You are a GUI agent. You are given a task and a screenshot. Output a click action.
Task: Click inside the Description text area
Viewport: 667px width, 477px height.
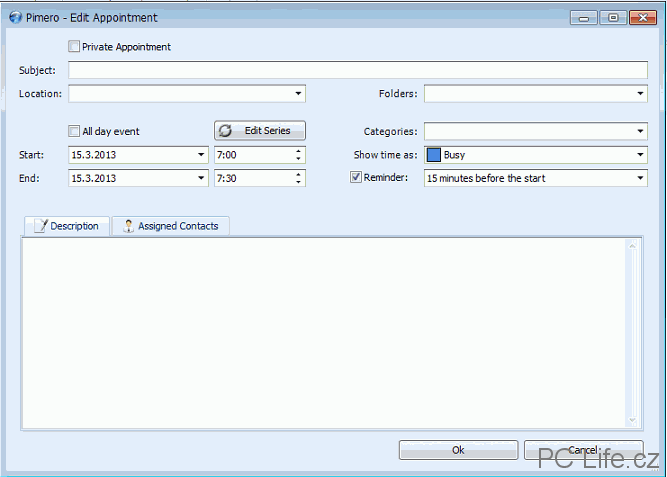(324, 334)
